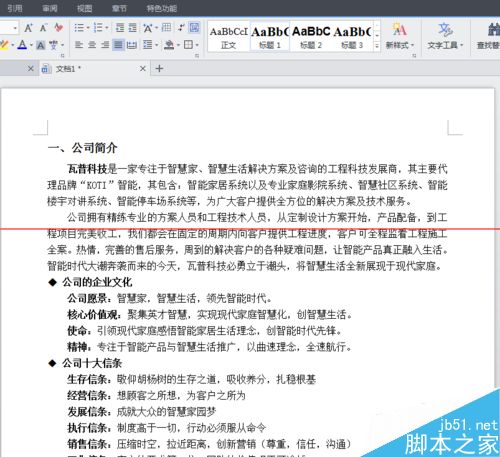Add a new document tab

[159, 69]
